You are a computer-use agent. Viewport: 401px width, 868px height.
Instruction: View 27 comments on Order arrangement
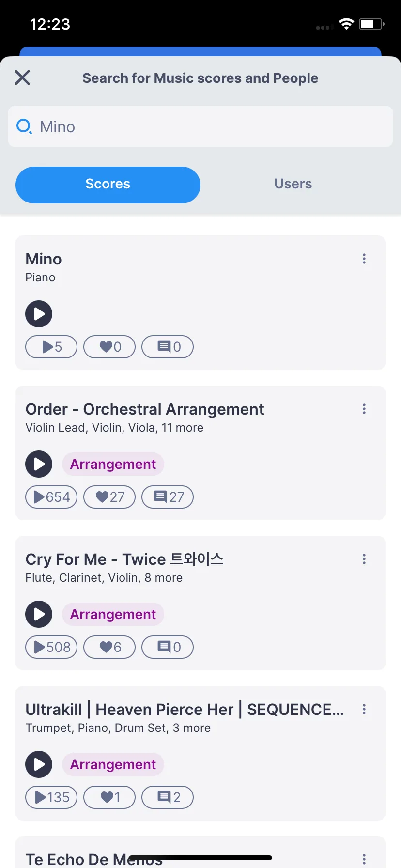pos(168,497)
